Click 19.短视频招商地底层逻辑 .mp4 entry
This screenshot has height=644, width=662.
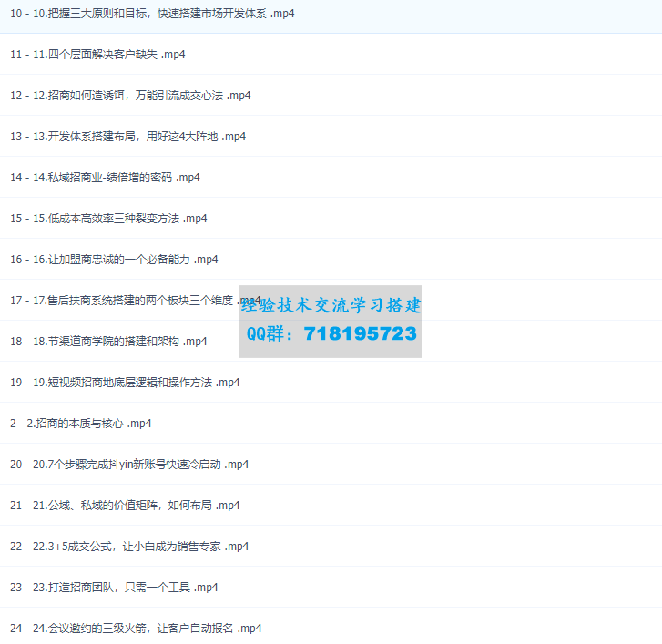pos(125,383)
